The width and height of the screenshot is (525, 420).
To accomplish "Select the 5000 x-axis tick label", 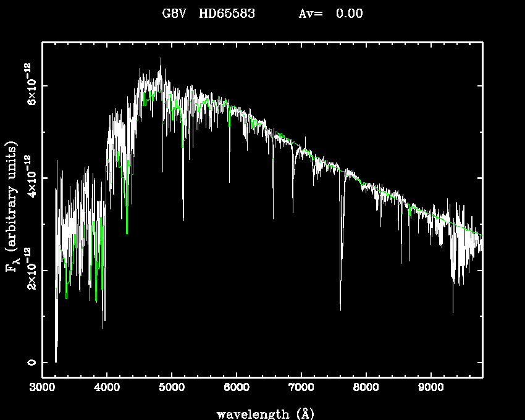I will (x=172, y=388).
